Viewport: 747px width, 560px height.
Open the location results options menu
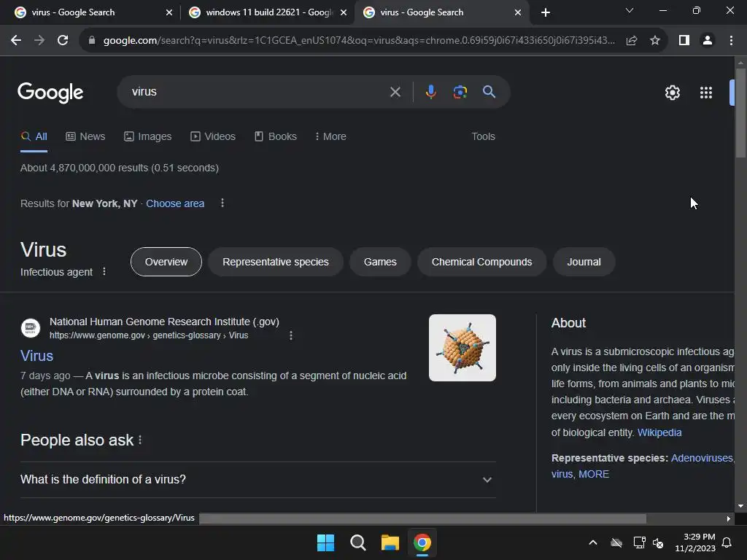coord(222,203)
